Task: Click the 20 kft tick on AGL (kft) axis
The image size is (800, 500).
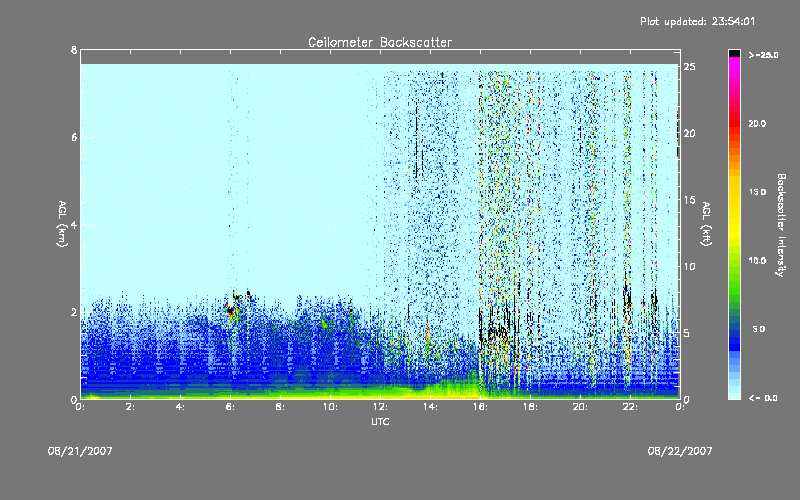Action: (689, 133)
